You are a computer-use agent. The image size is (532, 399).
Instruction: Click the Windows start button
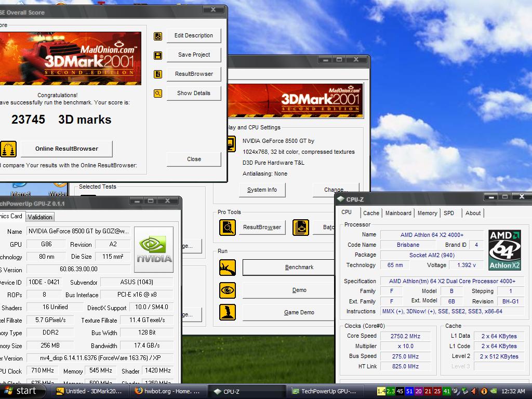22,391
